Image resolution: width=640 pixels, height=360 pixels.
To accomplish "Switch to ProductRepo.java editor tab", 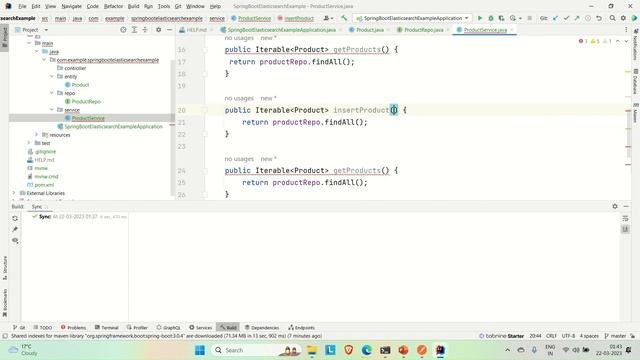I will click(x=423, y=30).
